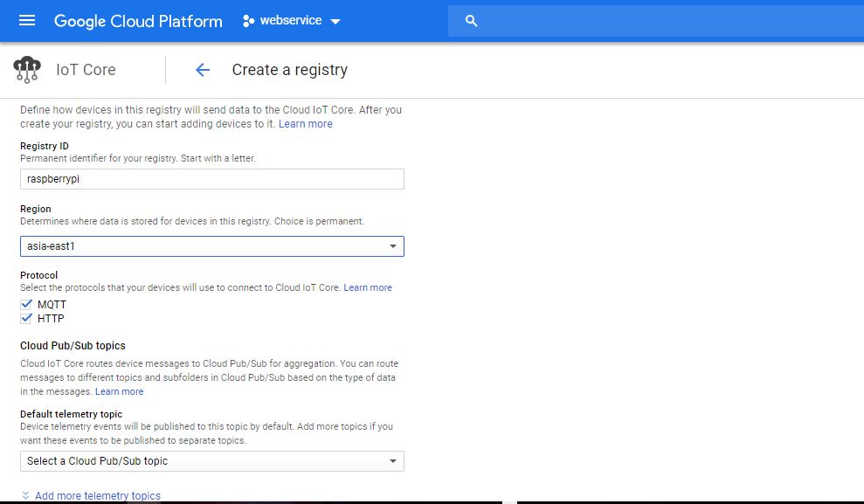The height and width of the screenshot is (504, 864).
Task: Open the Region asia-east1 dropdown
Action: pos(212,246)
